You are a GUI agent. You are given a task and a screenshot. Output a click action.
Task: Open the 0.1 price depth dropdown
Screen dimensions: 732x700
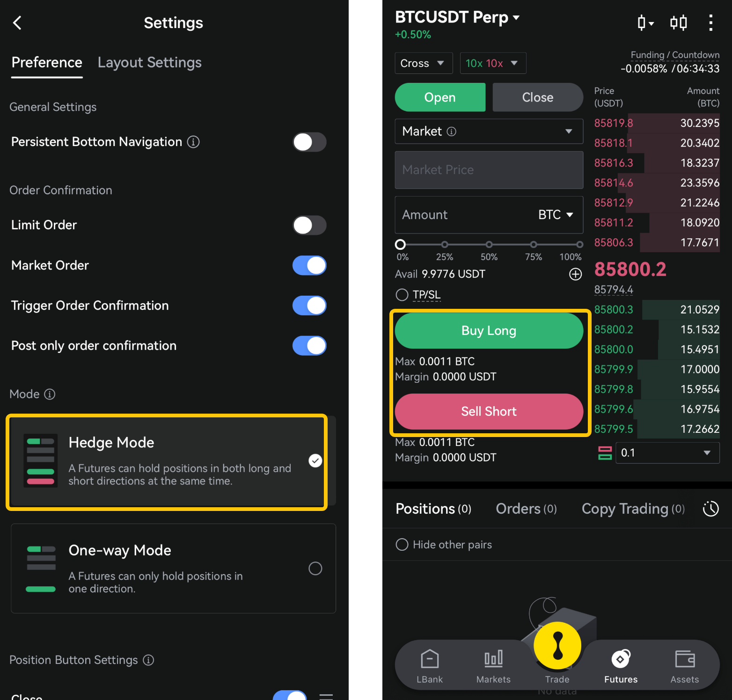[668, 453]
